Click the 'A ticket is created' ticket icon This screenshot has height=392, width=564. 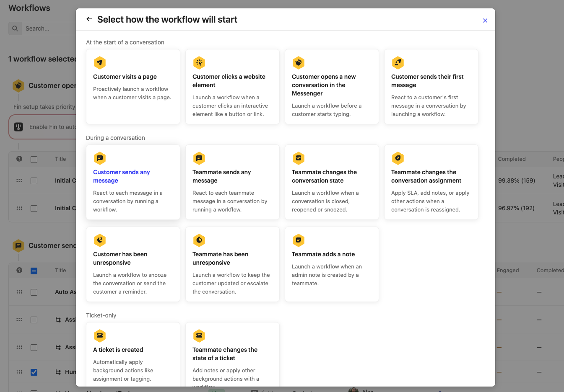pos(99,336)
